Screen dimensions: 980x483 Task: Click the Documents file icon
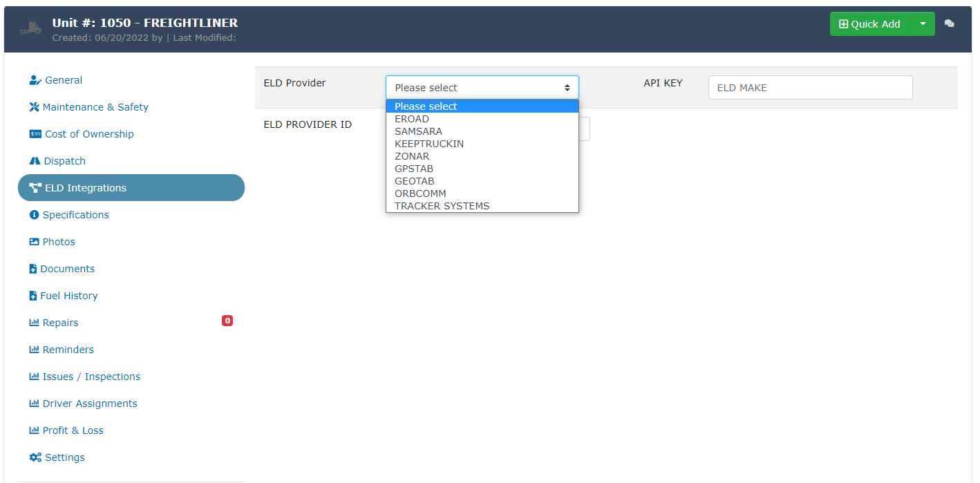click(x=32, y=269)
